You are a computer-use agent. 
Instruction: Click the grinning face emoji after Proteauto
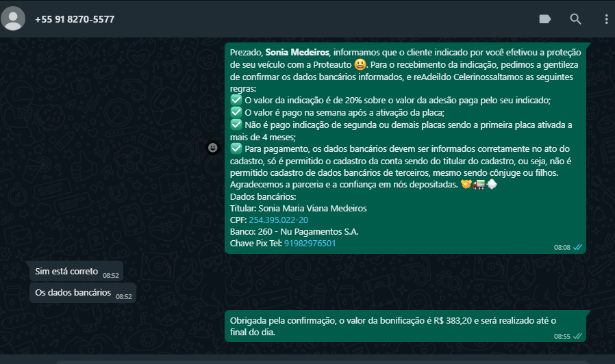360,64
